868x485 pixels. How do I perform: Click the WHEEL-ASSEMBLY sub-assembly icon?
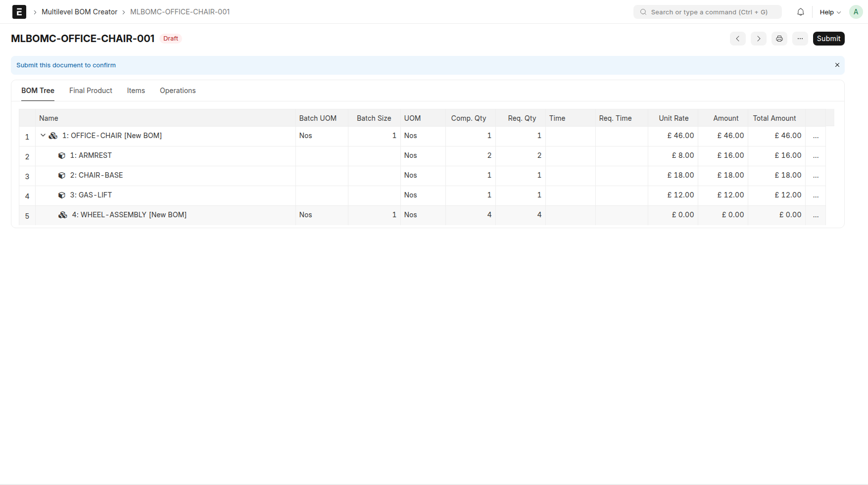click(x=63, y=215)
